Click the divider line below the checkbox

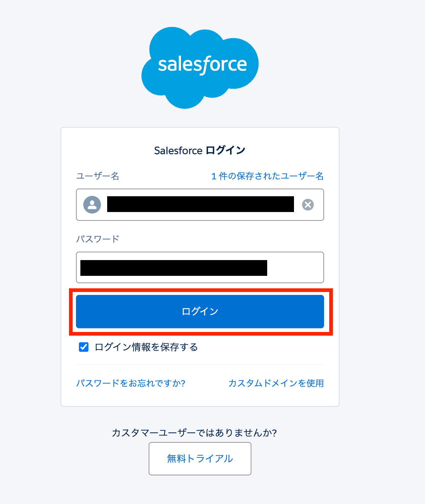(200, 365)
